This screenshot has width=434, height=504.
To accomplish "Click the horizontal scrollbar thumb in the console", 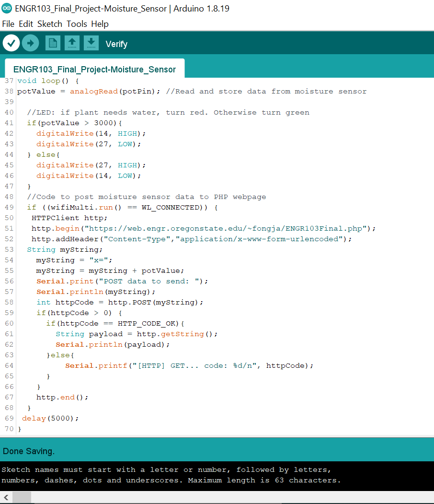I will tap(21, 497).
